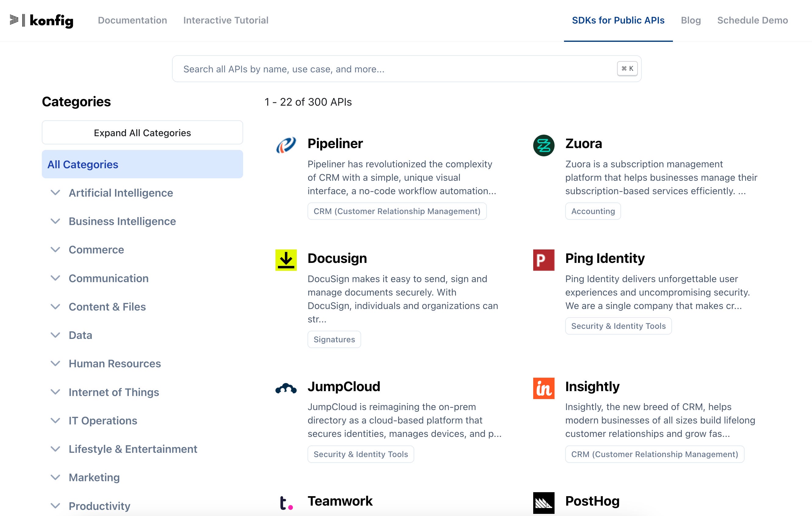Open the Schedule Demo link
The height and width of the screenshot is (516, 812).
pyautogui.click(x=752, y=20)
